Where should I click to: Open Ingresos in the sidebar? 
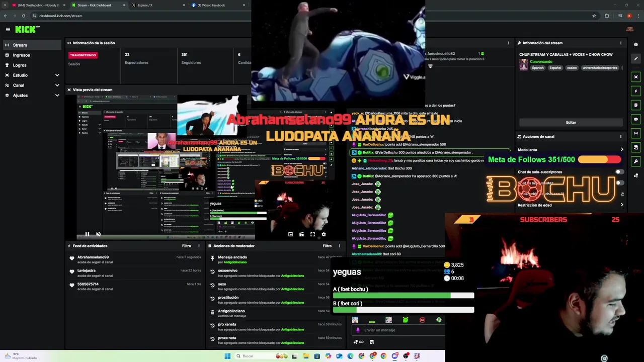31,55
